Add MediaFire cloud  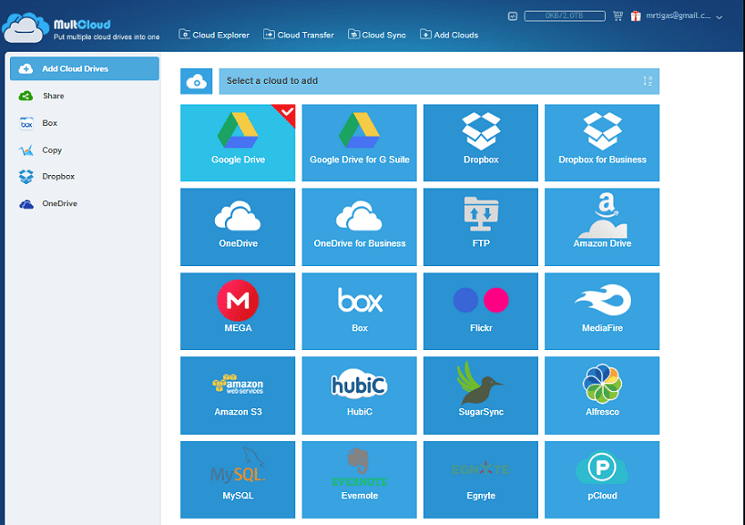tap(602, 311)
